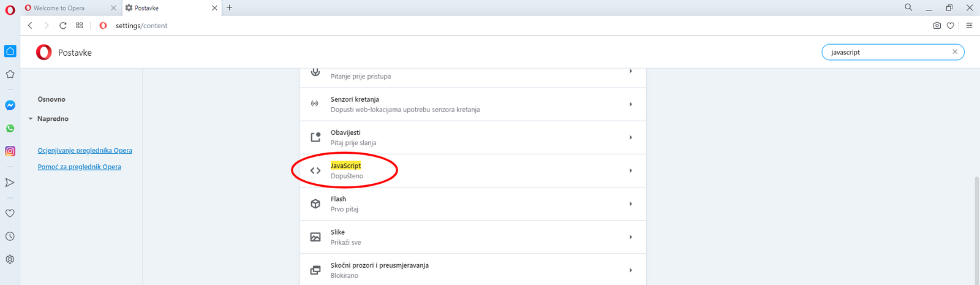Open Messenger from the Opera sidebar
The width and height of the screenshot is (980, 285).
pyautogui.click(x=10, y=105)
